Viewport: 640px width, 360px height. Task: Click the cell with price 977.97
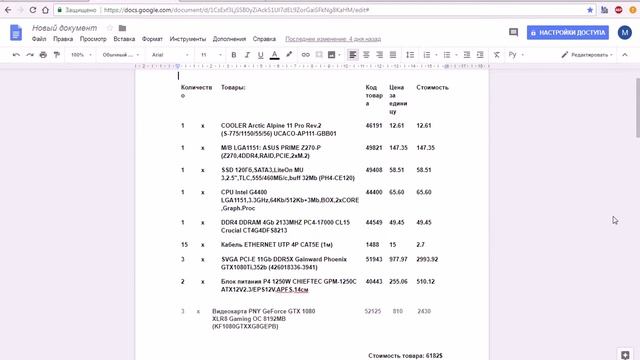pos(398,259)
